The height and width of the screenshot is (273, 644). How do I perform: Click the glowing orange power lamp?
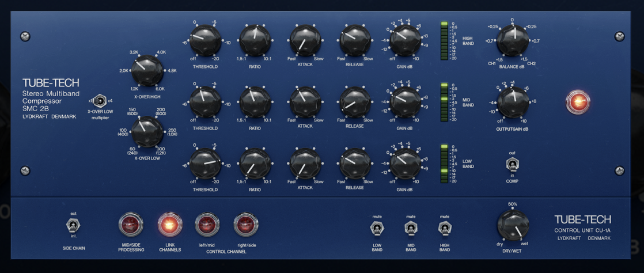coord(578,102)
